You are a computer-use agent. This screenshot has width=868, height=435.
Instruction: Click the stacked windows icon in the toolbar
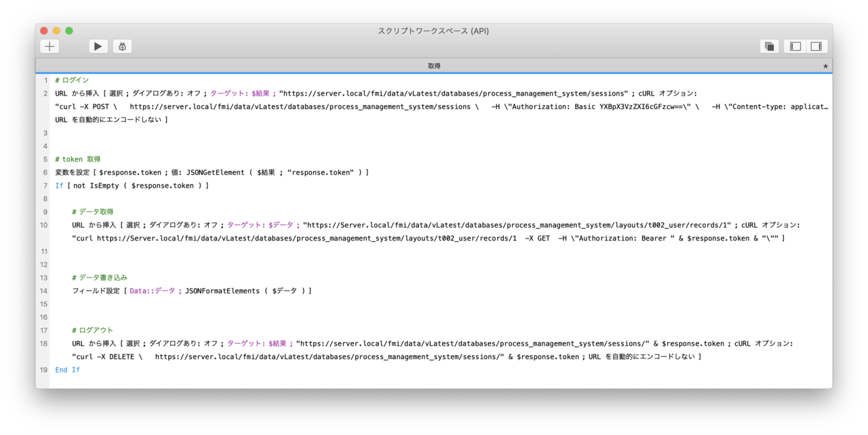pos(770,45)
